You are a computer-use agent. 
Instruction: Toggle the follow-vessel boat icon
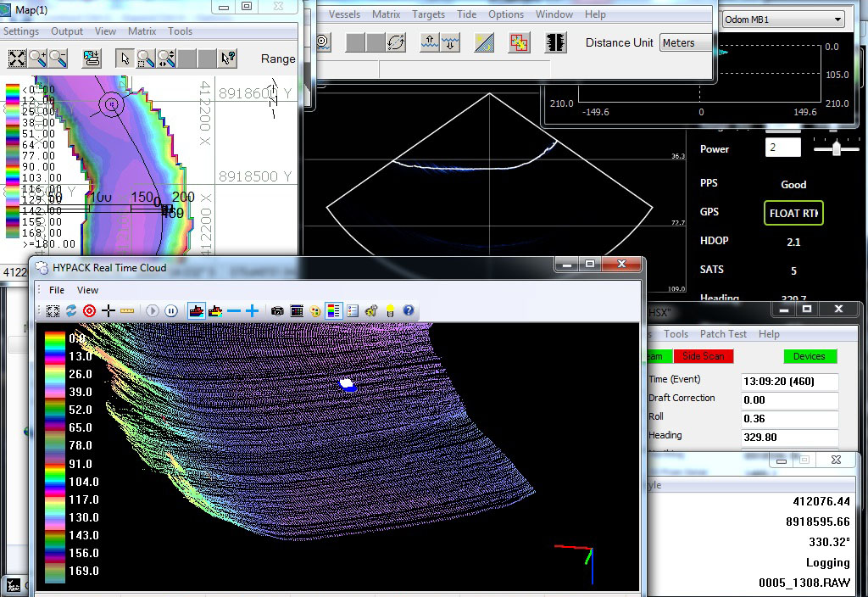197,310
